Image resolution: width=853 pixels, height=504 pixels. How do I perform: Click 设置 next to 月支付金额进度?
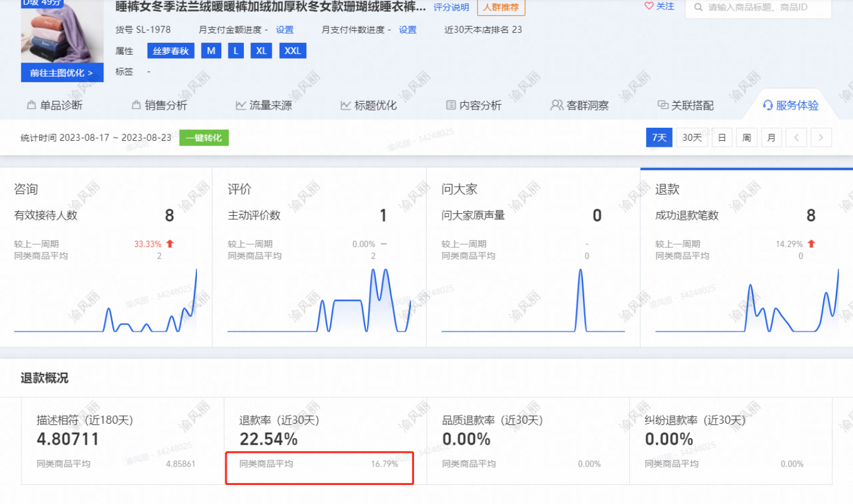tap(284, 30)
